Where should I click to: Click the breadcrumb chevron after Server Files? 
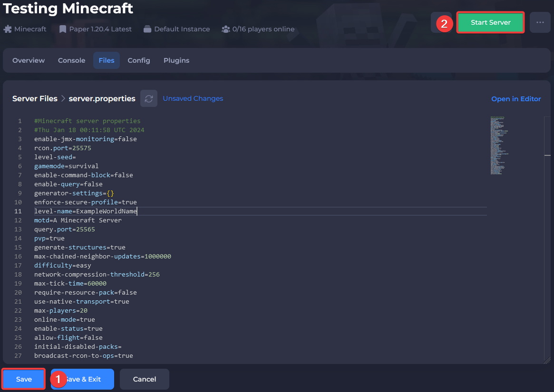click(62, 99)
